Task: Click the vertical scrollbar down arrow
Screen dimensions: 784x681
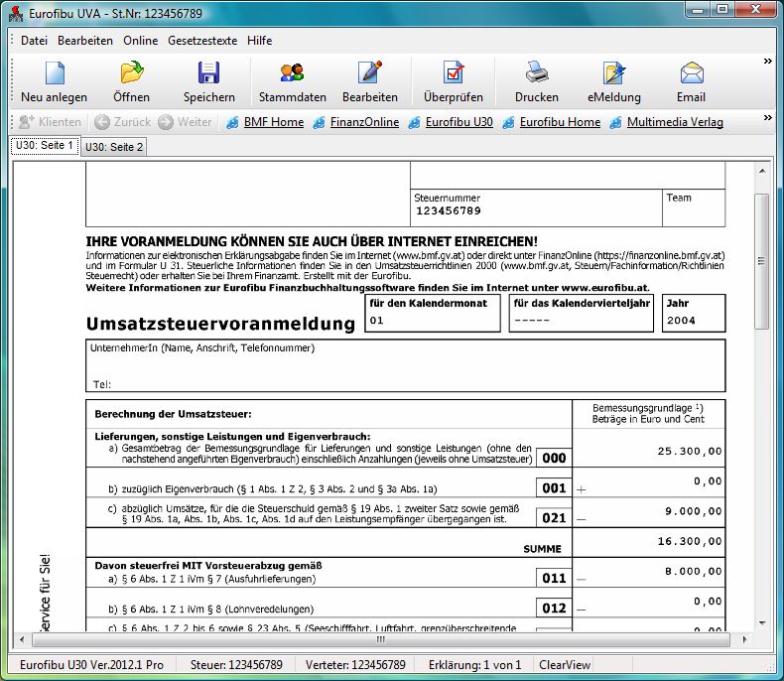Action: click(x=762, y=623)
